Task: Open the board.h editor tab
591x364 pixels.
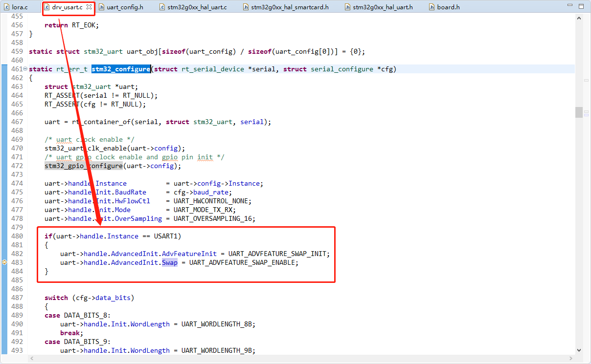Action: (445, 7)
